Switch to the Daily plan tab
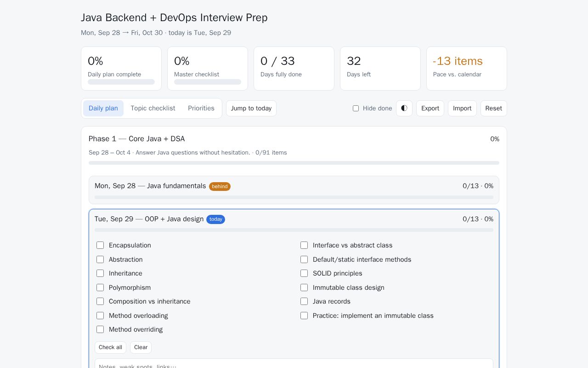This screenshot has width=588, height=368. 103,108
